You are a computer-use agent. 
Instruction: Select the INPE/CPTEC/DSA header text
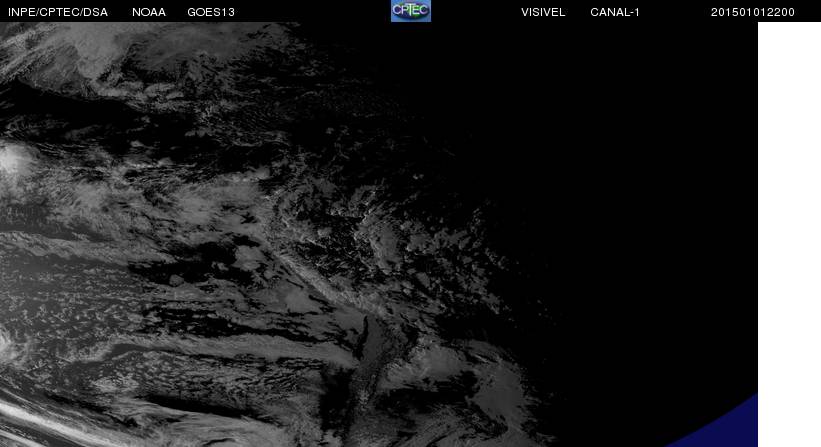(58, 12)
